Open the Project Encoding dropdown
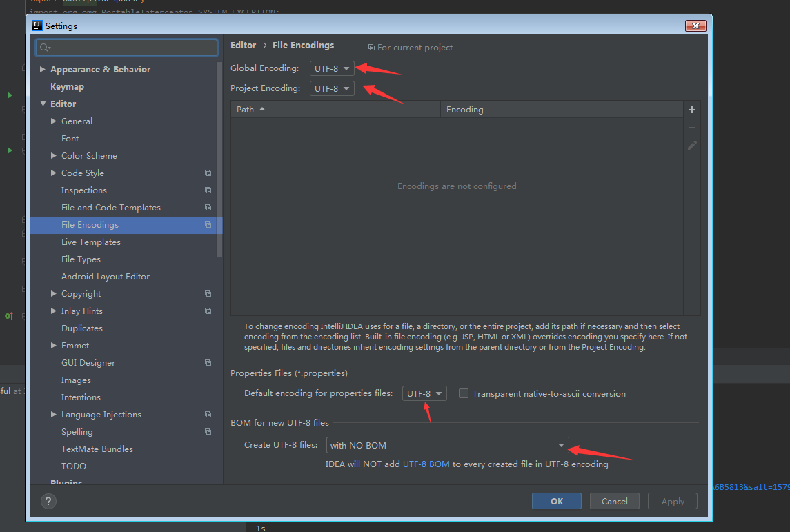790x532 pixels. coord(332,88)
